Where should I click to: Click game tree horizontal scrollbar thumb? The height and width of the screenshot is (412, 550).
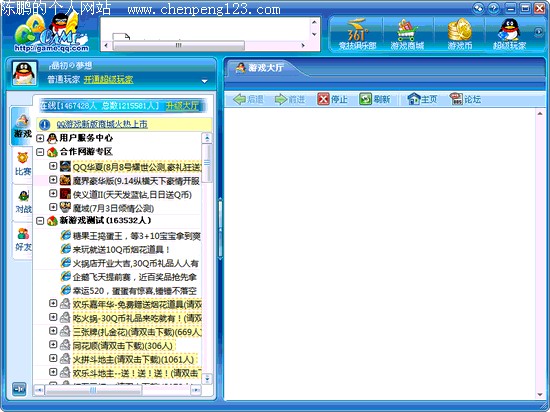pyautogui.click(x=93, y=390)
